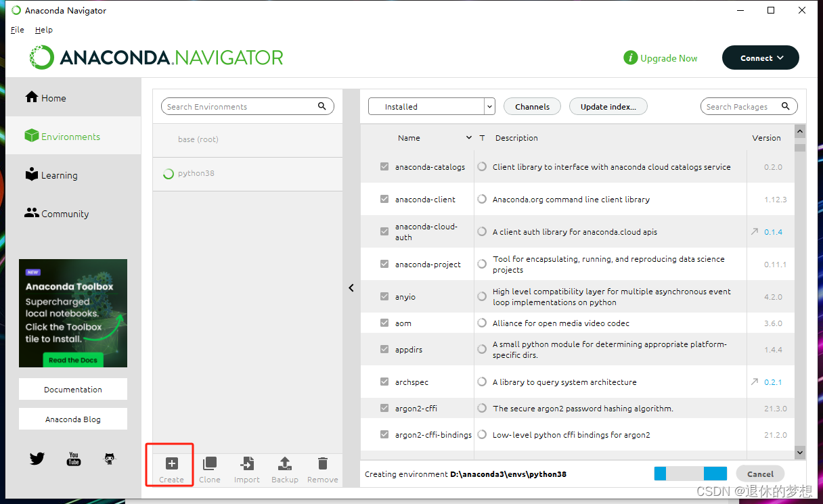This screenshot has height=504, width=823.
Task: Click the Anaconda Navigator logo
Action: click(x=156, y=58)
